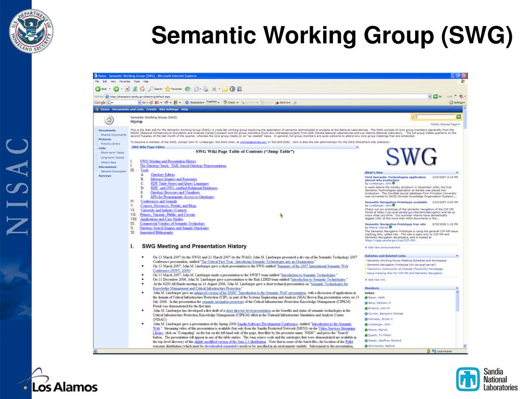Open the Back button history dropdown arrow

109,89
